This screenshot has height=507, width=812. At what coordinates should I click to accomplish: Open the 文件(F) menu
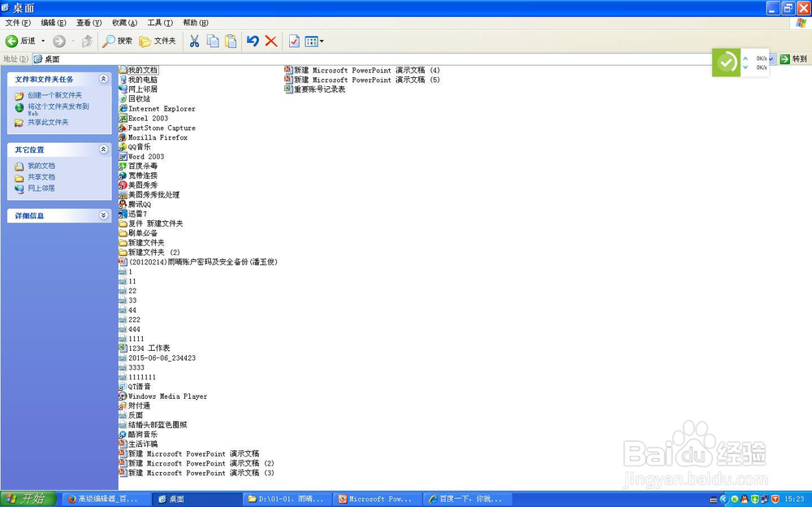pyautogui.click(x=18, y=23)
